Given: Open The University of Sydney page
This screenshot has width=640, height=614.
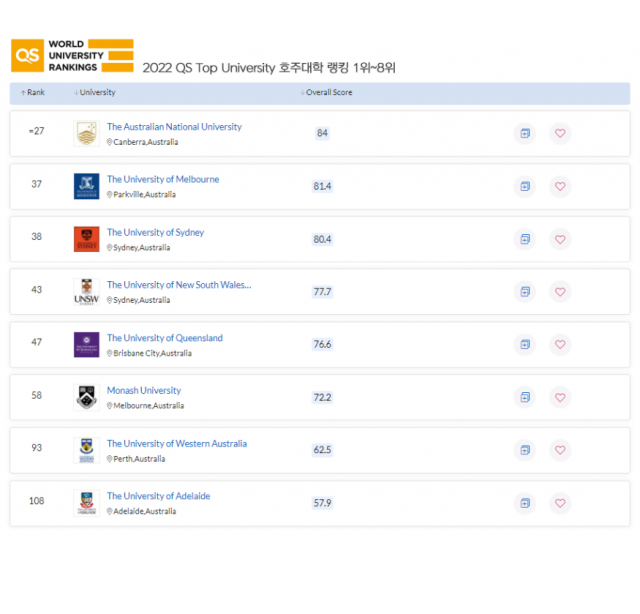Looking at the screenshot, I should (x=155, y=233).
